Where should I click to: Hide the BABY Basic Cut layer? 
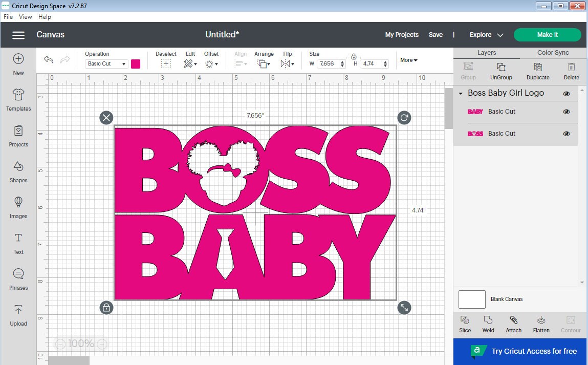(x=567, y=112)
